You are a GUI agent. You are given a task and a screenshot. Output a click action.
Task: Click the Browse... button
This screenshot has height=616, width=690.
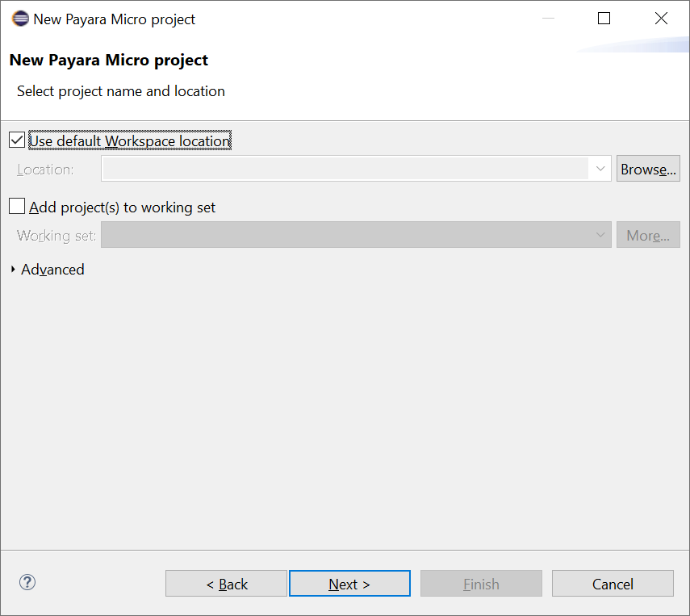pyautogui.click(x=648, y=169)
